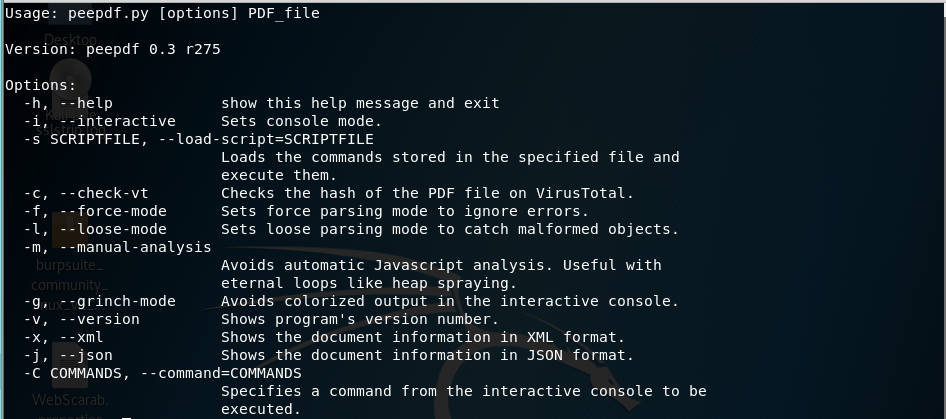
Task: Click the "Options:" heading text
Action: 40,85
